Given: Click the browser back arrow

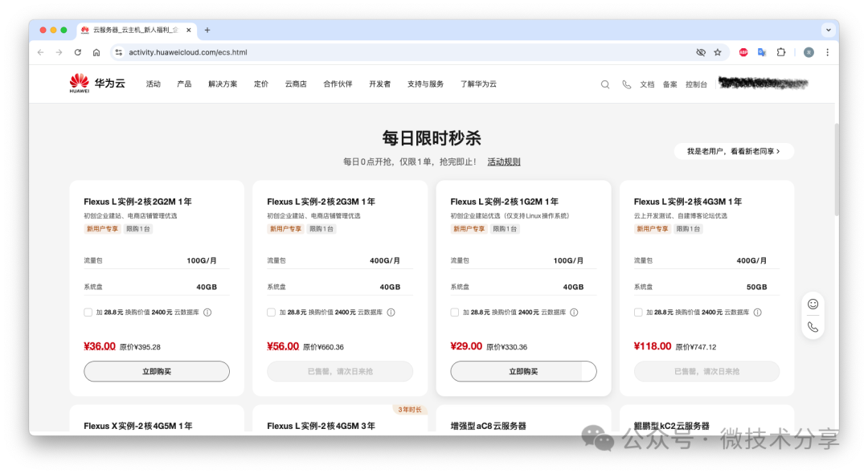Looking at the screenshot, I should point(40,52).
